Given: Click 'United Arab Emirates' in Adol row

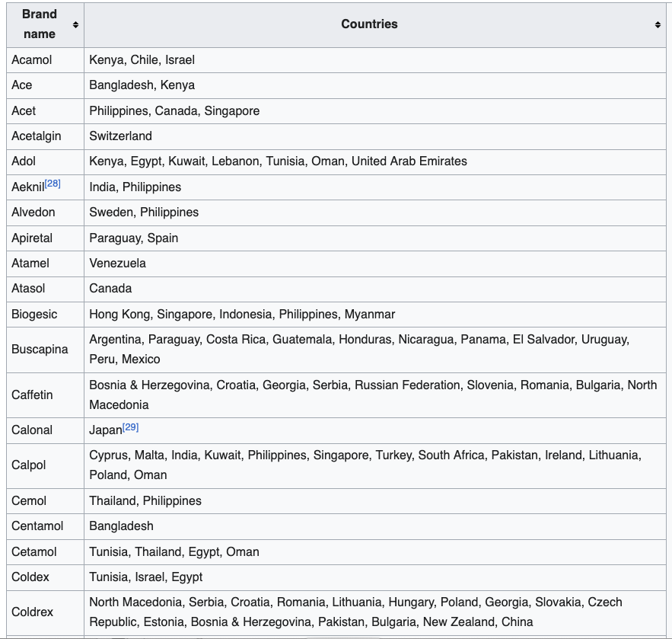Looking at the screenshot, I should click(x=409, y=161).
